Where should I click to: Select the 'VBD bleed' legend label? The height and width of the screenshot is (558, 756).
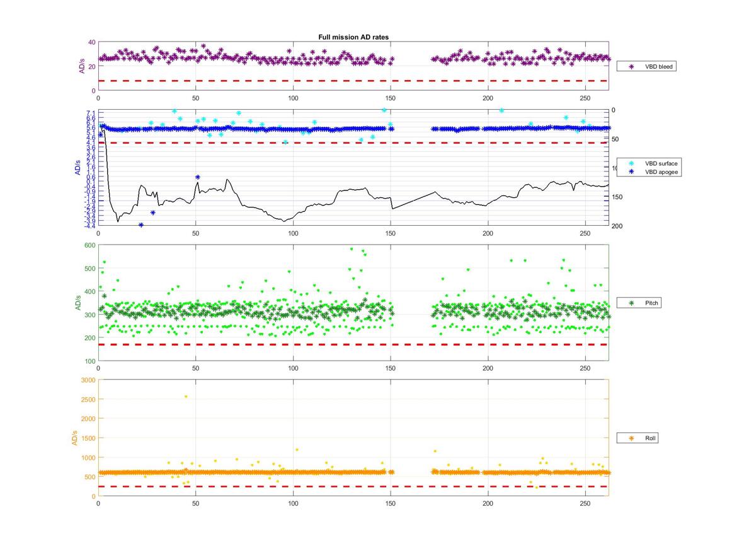click(x=659, y=66)
